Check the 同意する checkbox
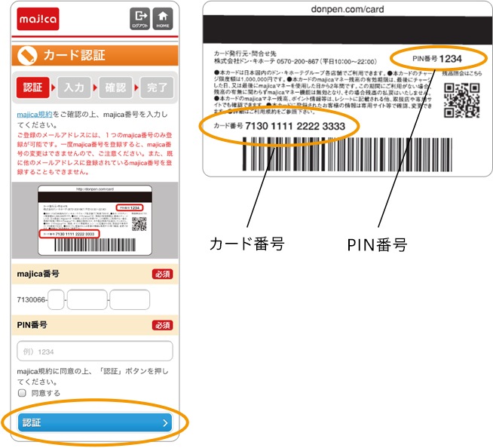493x448 pixels. click(22, 393)
